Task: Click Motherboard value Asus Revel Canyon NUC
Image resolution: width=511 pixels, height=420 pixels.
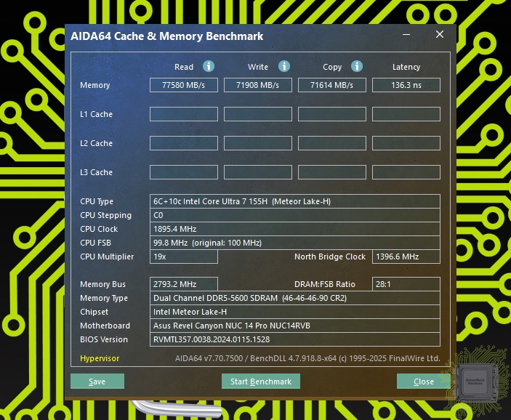Action: [295, 326]
